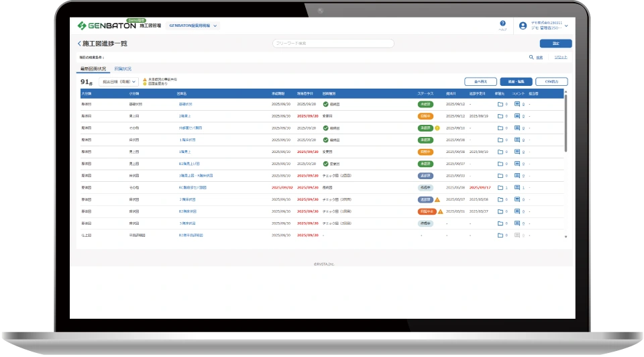Click the CSV export button

(551, 82)
